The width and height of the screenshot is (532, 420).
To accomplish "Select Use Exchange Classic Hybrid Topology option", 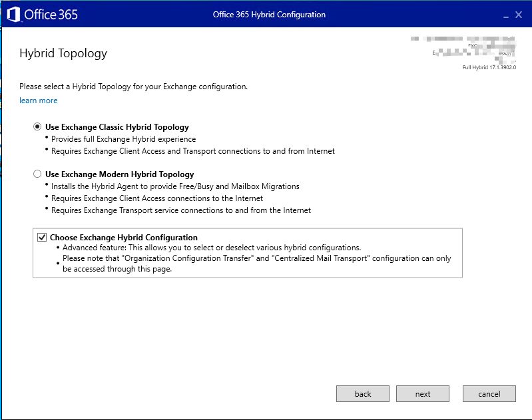I will (x=37, y=127).
